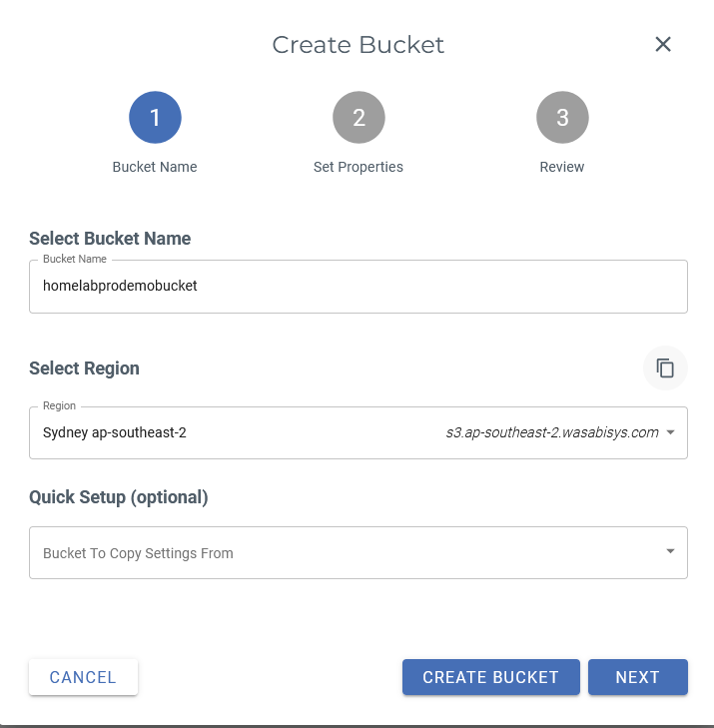Click the Select Region heading
The image size is (714, 728).
[85, 368]
